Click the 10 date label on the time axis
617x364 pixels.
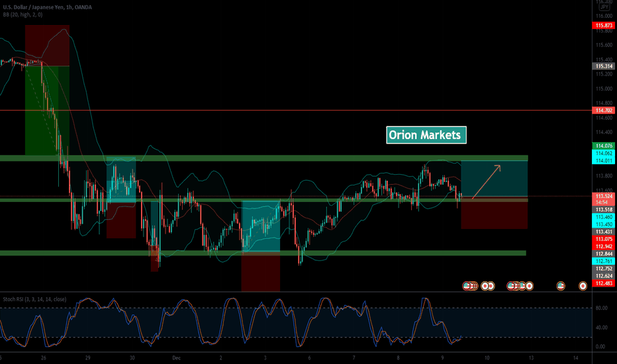coord(487,357)
